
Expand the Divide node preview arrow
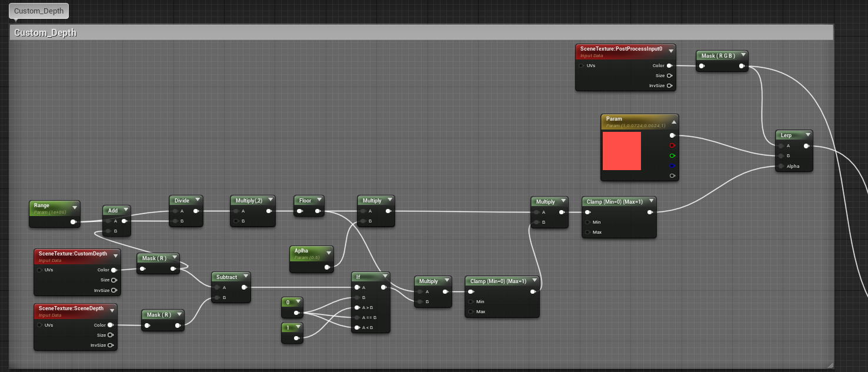pos(199,201)
